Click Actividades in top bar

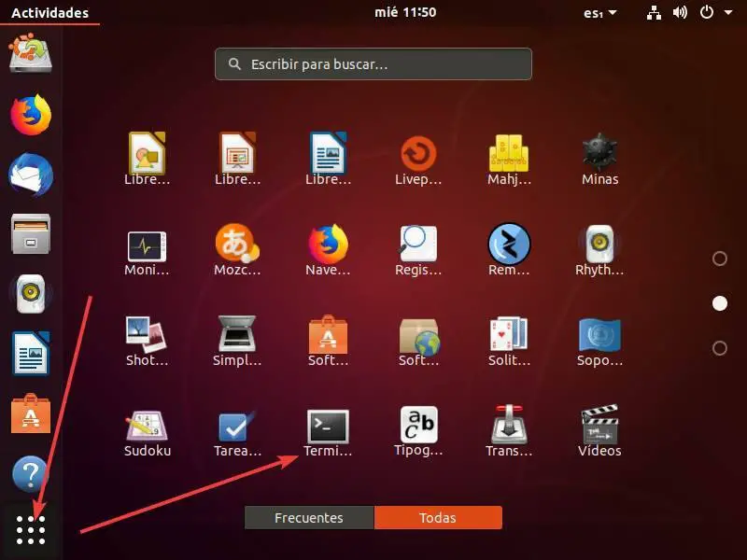click(50, 12)
